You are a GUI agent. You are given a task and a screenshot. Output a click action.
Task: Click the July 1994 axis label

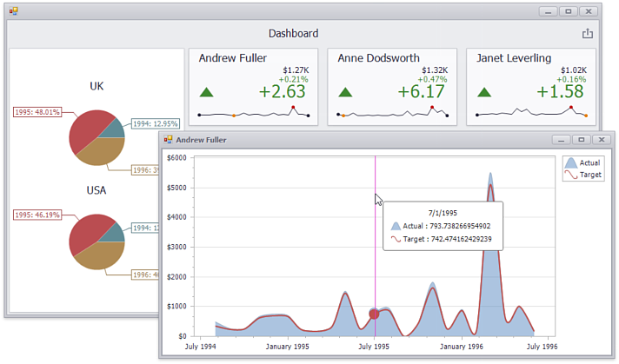tap(201, 347)
